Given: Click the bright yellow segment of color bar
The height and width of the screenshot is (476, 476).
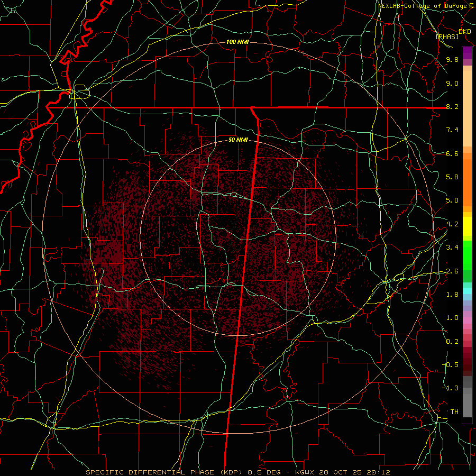Looking at the screenshot, I should click(x=467, y=226).
